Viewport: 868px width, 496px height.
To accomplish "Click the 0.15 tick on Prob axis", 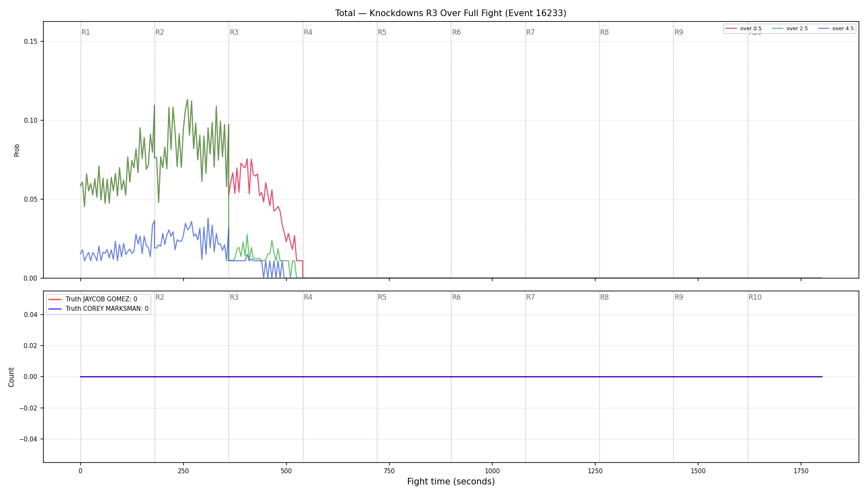I will 31,41.
